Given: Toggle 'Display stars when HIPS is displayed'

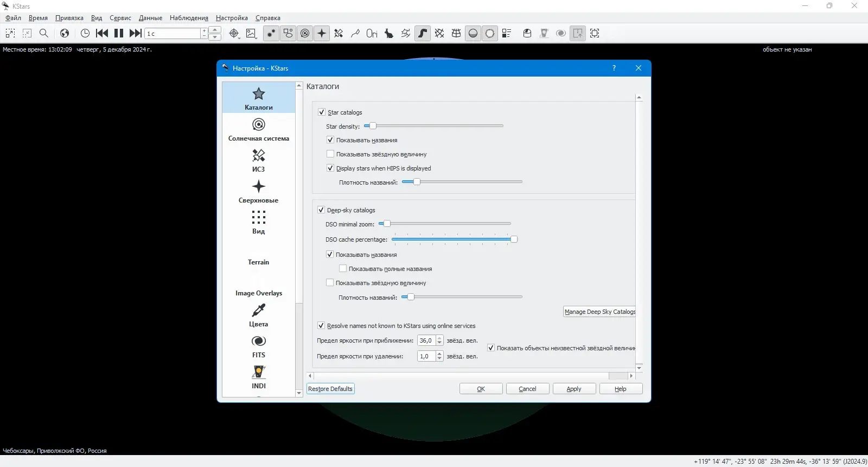Looking at the screenshot, I should [330, 168].
